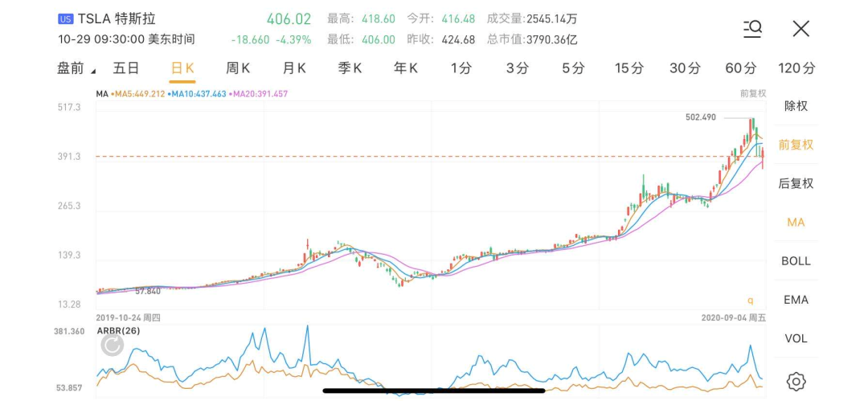Select the 5分 interval tab
868x401 pixels.
pos(574,68)
